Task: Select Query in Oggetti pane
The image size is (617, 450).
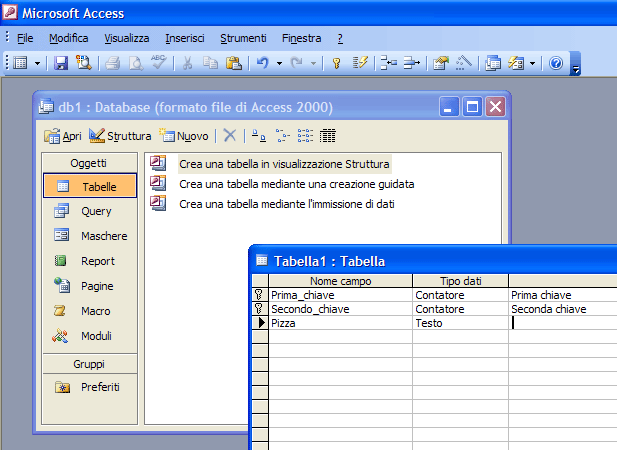Action: [90, 211]
